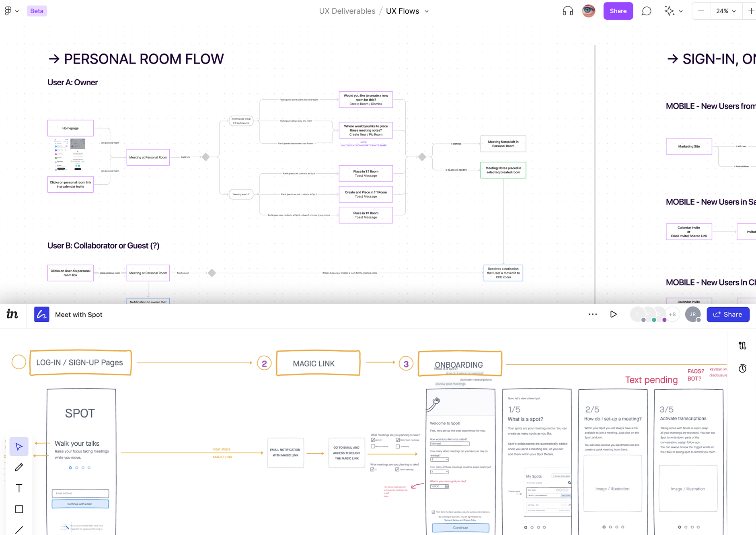Click the blue Share button in Freehand
756x535 pixels.
pyautogui.click(x=728, y=315)
